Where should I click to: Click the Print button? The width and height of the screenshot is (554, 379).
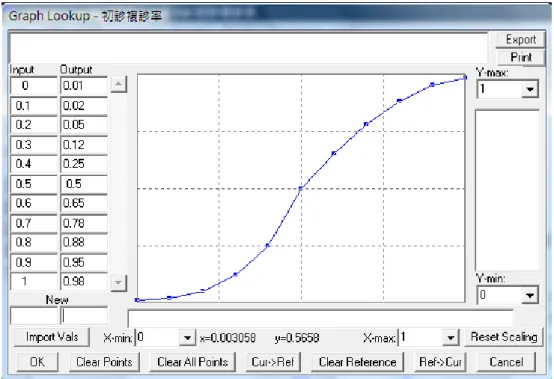pyautogui.click(x=521, y=57)
